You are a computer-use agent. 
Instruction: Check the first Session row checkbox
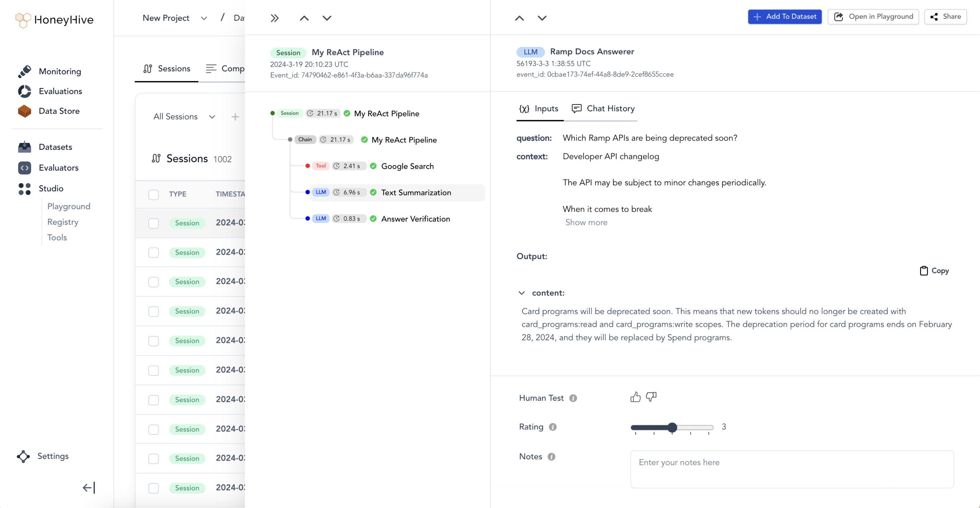[x=153, y=223]
